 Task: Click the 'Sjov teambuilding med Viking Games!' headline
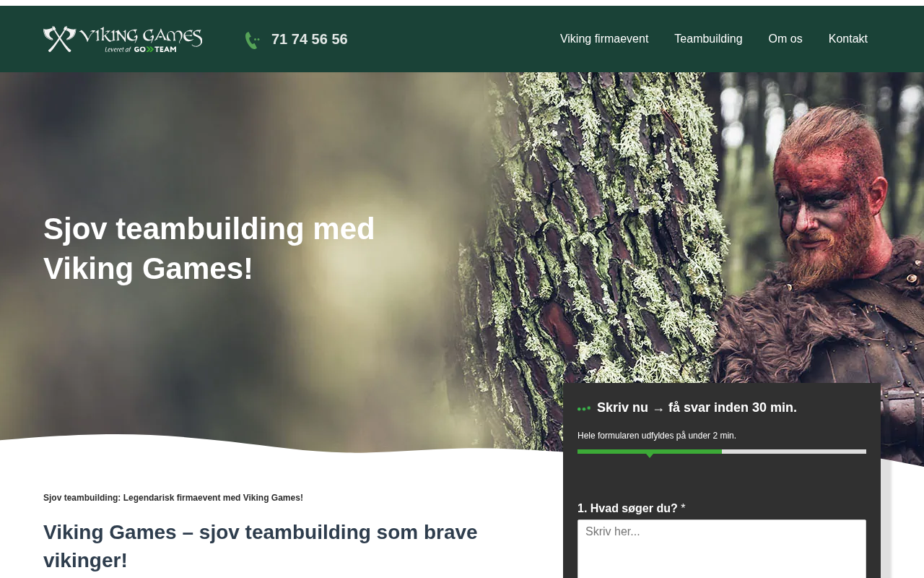[209, 249]
